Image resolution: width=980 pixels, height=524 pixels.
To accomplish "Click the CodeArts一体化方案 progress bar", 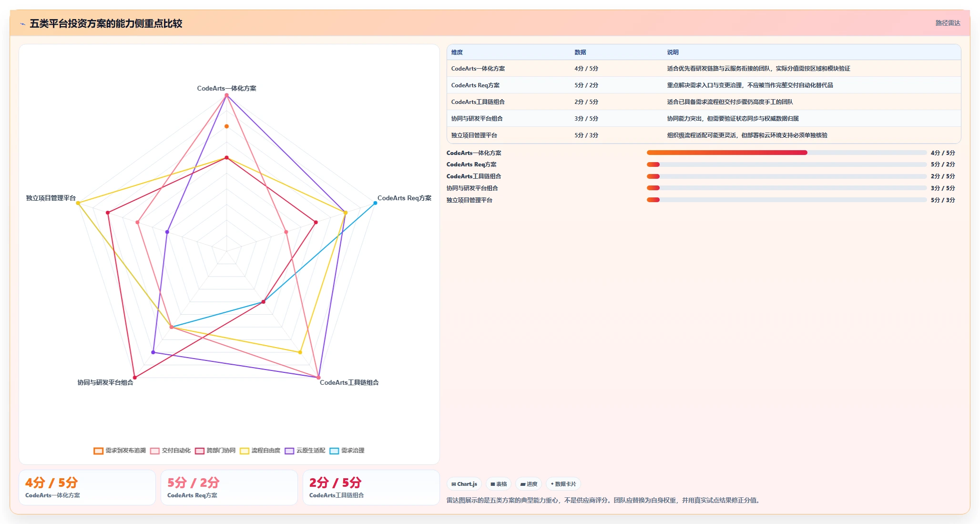I will coord(786,153).
